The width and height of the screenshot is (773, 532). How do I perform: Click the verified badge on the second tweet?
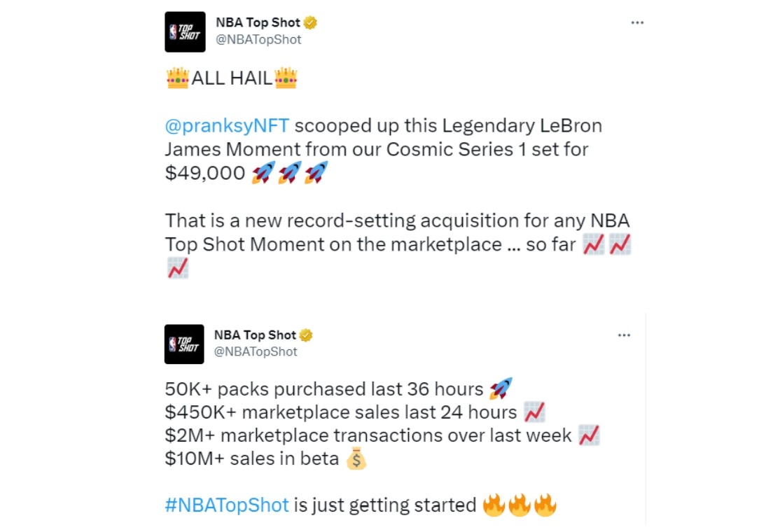pos(306,335)
